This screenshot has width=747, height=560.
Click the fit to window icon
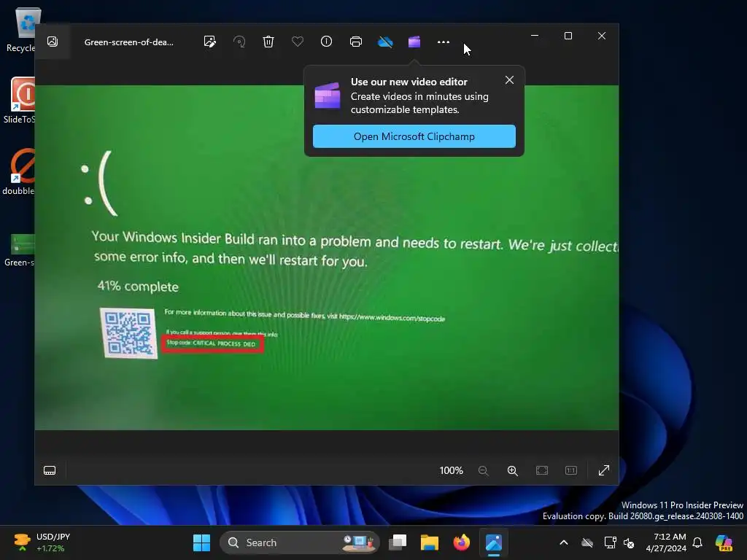pos(542,470)
